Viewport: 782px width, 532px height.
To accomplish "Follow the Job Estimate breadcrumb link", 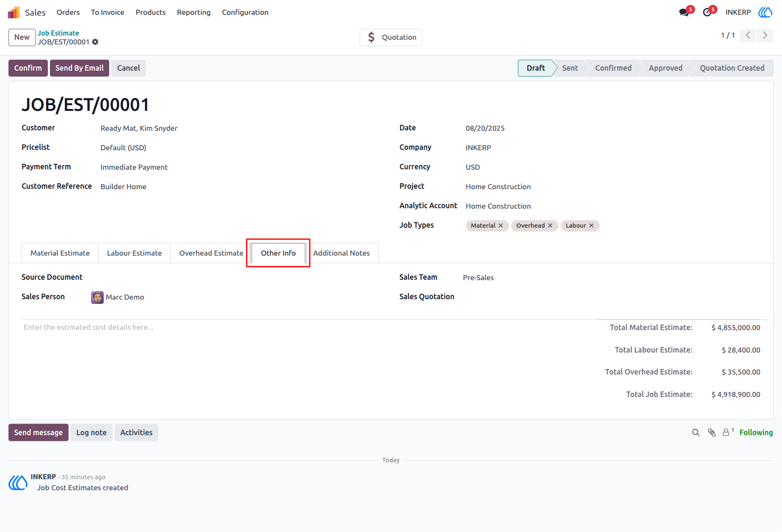I will [58, 33].
